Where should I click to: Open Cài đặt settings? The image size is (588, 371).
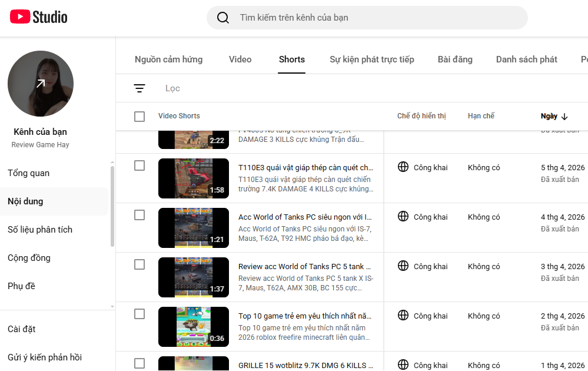tap(21, 329)
